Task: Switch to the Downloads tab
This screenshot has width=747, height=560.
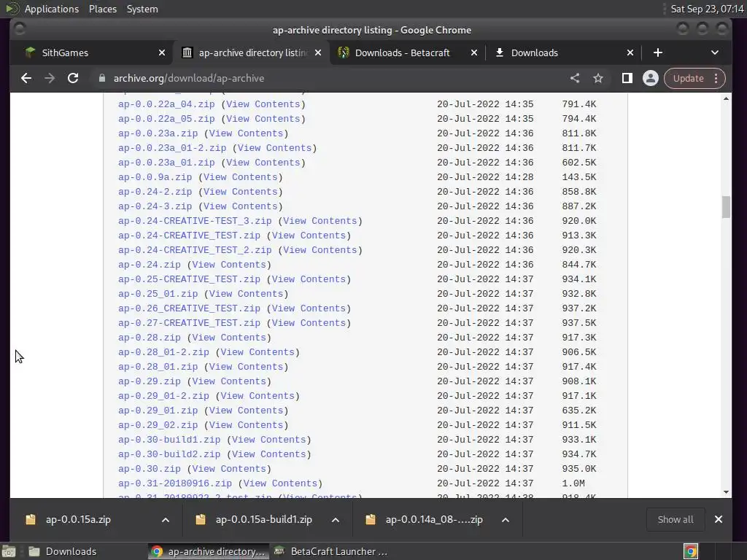Action: 564,52
